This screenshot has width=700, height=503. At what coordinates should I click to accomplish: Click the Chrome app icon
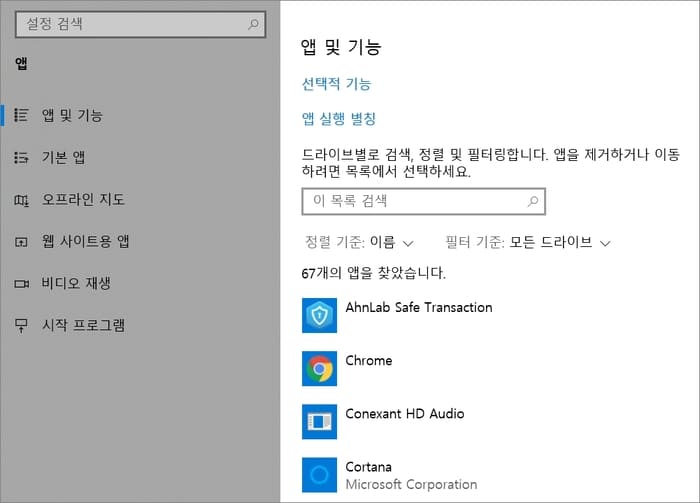coord(319,369)
